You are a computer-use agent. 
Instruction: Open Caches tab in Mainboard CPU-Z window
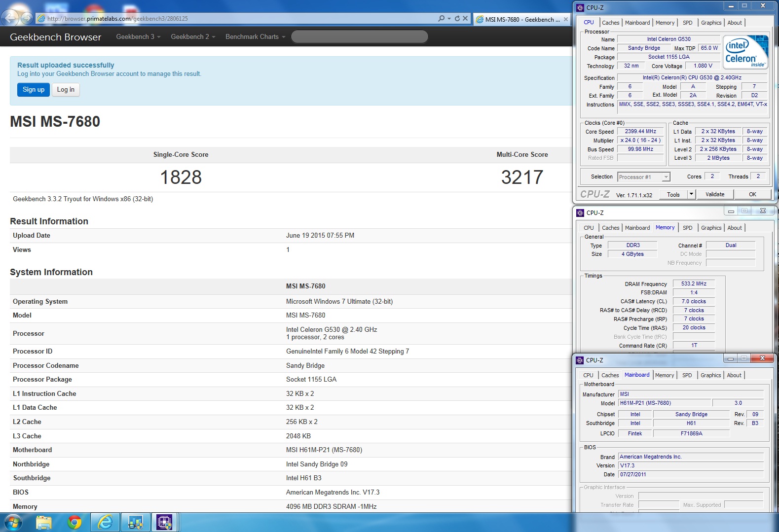pyautogui.click(x=610, y=375)
